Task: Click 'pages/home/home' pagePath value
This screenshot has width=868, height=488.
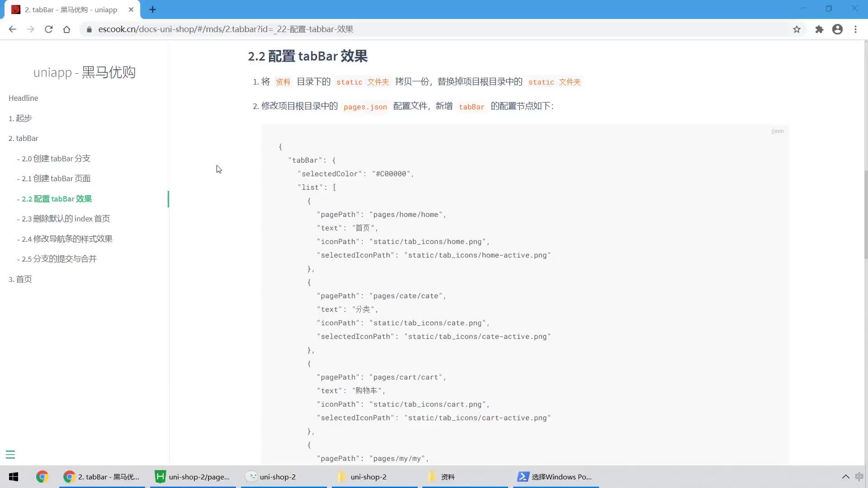Action: (406, 215)
